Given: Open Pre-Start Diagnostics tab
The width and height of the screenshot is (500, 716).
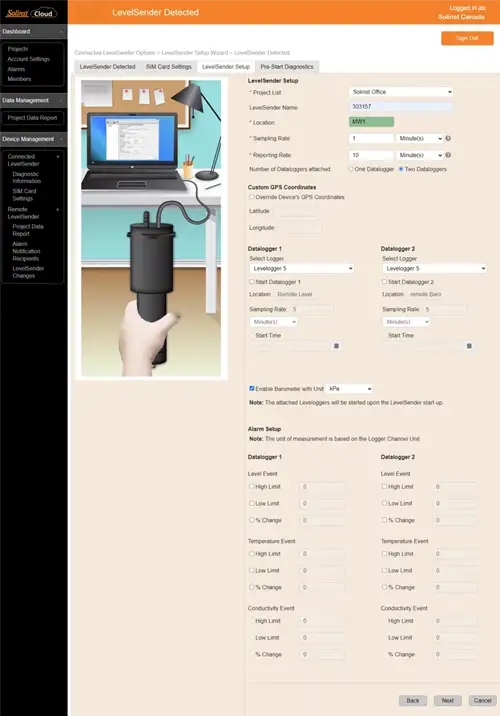Looking at the screenshot, I should [x=287, y=67].
